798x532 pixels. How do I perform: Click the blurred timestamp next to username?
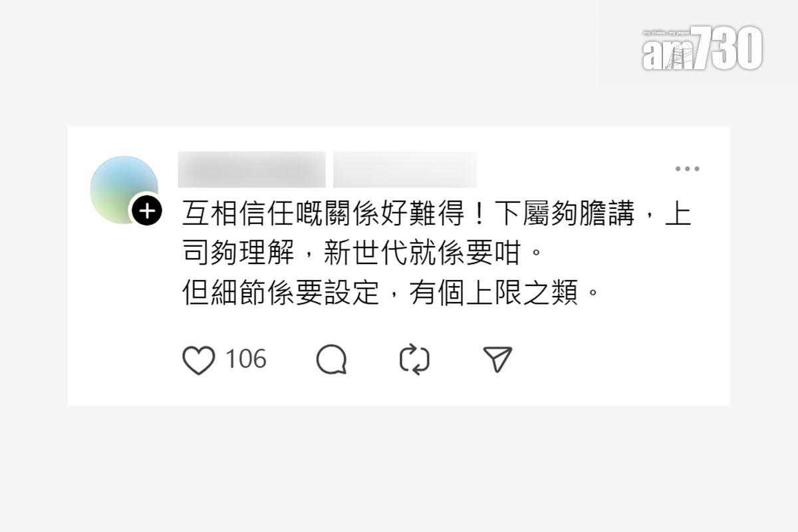405,170
